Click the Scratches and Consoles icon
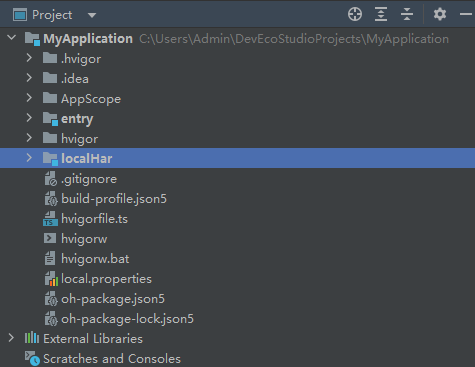Screen dimensions: 475x367 tap(32, 359)
